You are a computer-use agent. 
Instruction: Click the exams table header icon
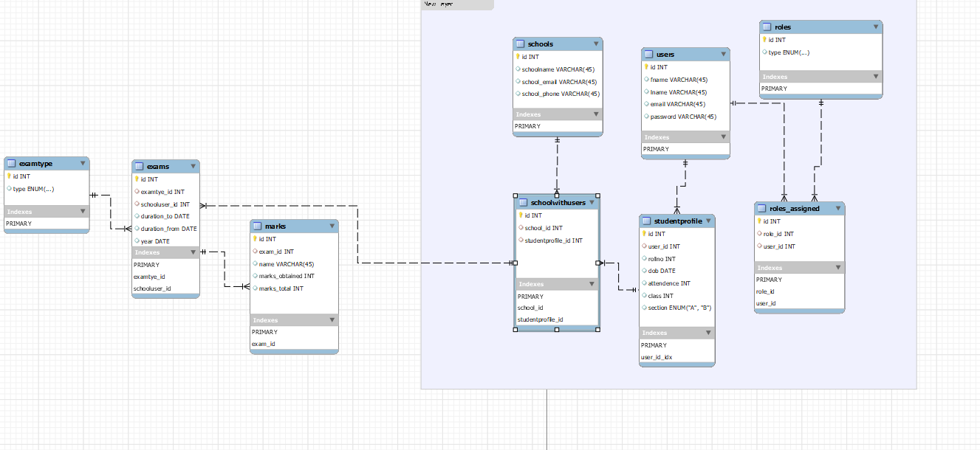tap(140, 167)
